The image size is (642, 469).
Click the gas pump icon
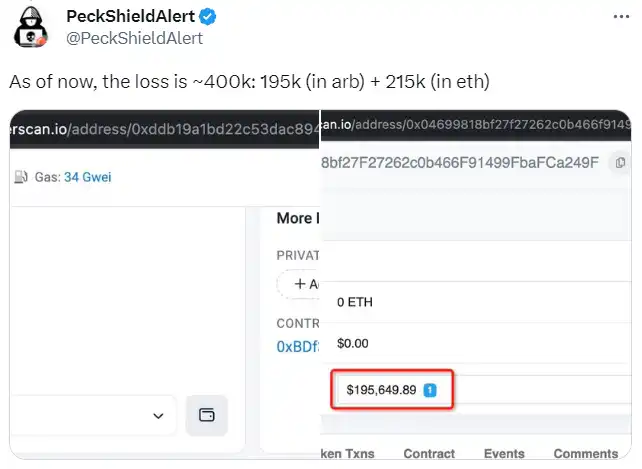(x=20, y=177)
